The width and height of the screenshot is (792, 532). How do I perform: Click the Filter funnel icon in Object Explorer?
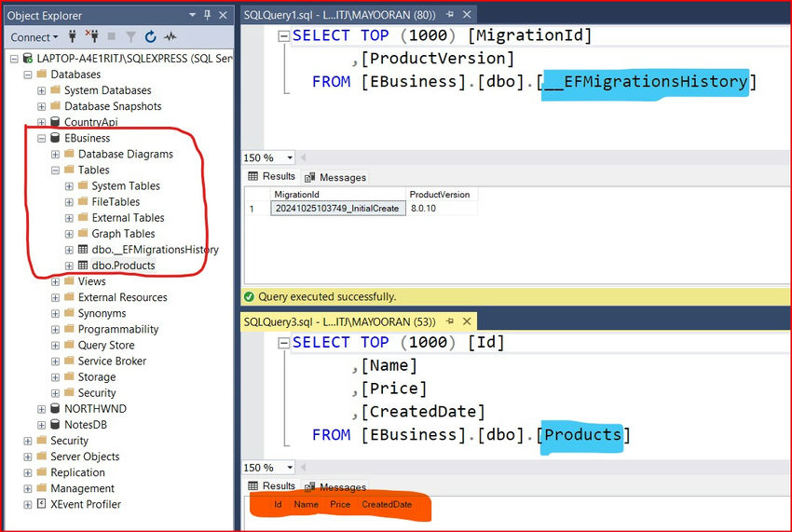pyautogui.click(x=133, y=37)
